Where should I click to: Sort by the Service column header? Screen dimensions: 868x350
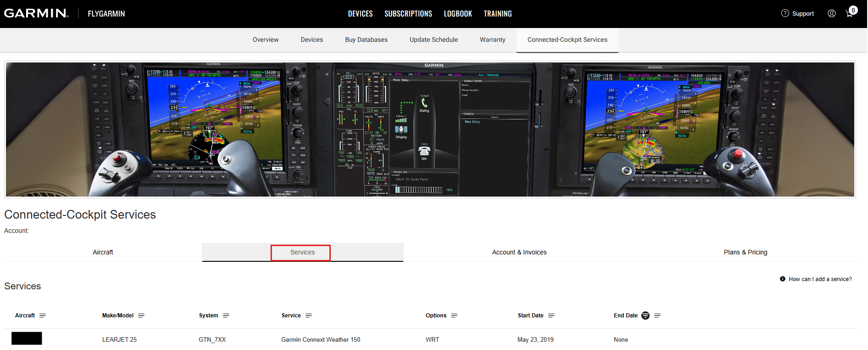click(291, 316)
